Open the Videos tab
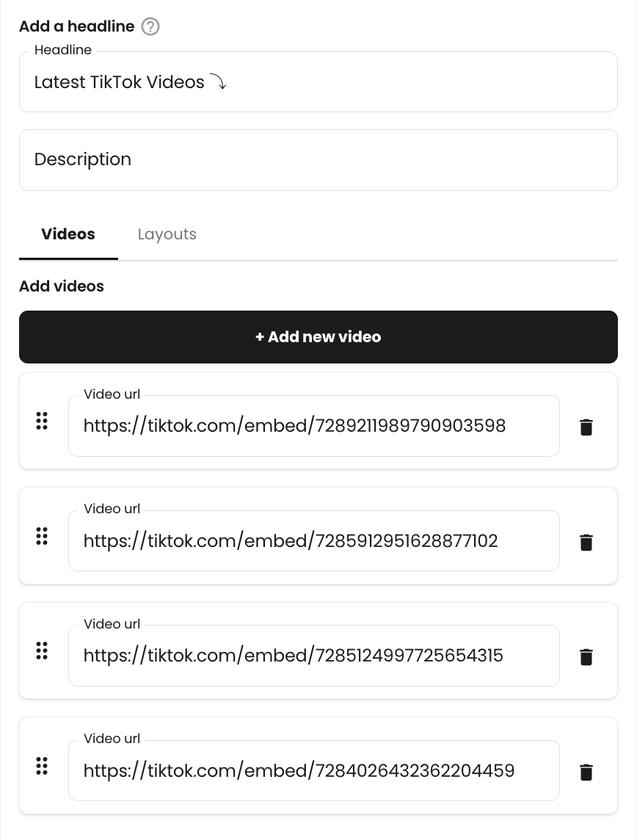Screen dimensions: 637x840 (x=68, y=234)
